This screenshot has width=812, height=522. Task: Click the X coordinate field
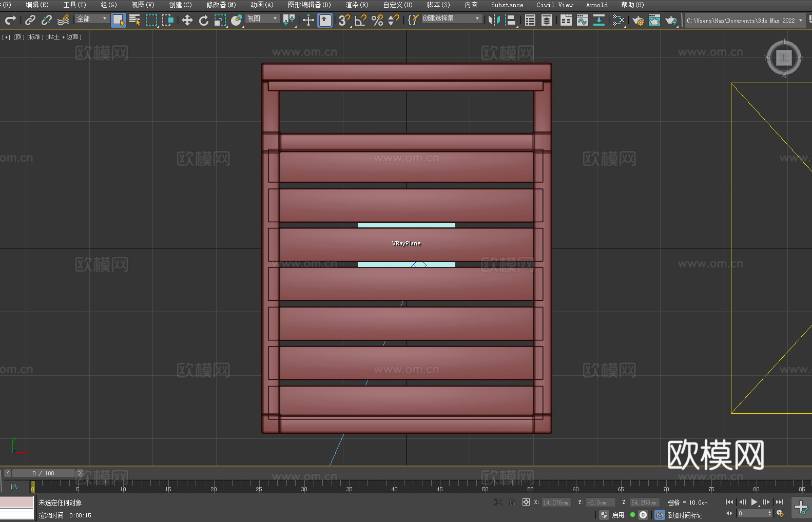tap(556, 502)
